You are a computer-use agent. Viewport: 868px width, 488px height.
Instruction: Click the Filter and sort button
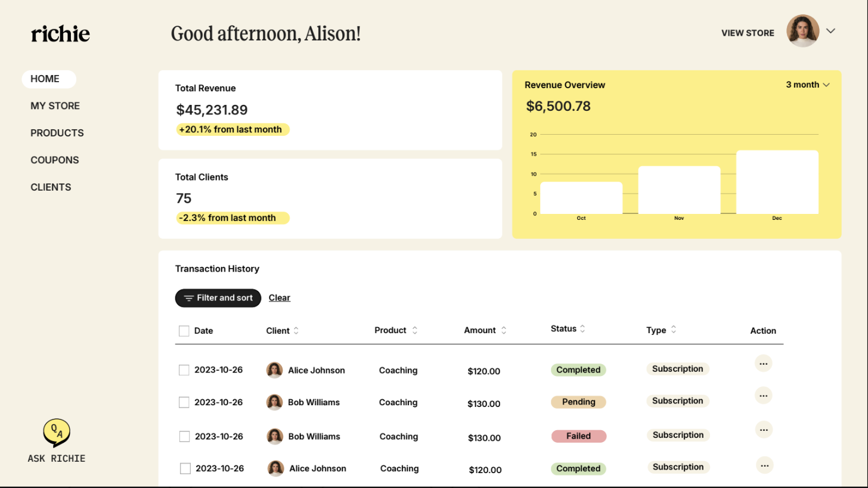pos(218,298)
